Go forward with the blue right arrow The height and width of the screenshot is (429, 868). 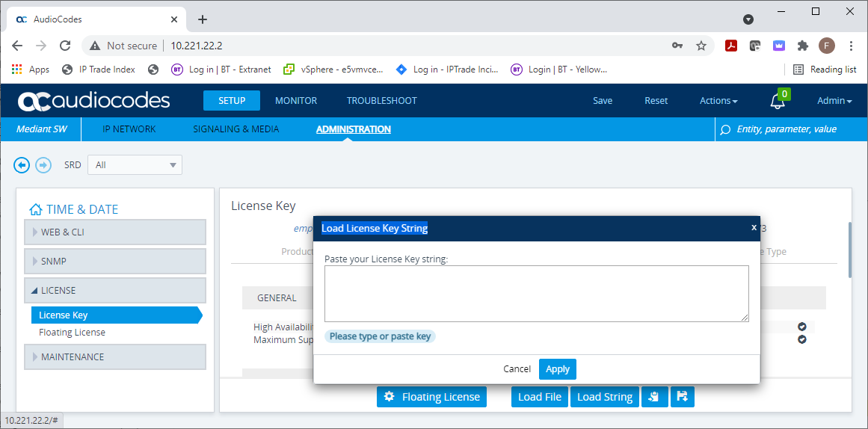pos(43,165)
